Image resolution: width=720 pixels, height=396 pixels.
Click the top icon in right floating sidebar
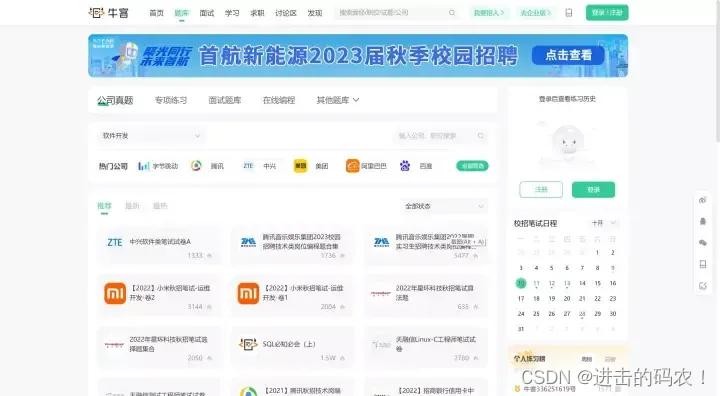[x=703, y=200]
